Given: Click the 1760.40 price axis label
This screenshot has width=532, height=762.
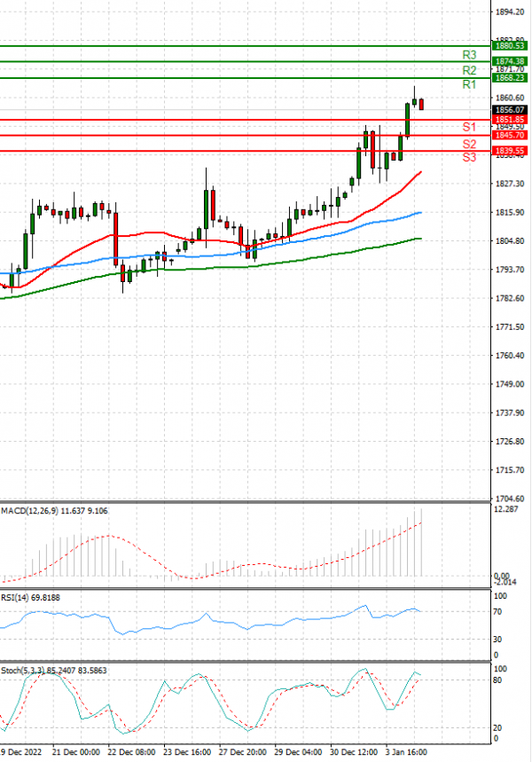Looking at the screenshot, I should tap(510, 356).
